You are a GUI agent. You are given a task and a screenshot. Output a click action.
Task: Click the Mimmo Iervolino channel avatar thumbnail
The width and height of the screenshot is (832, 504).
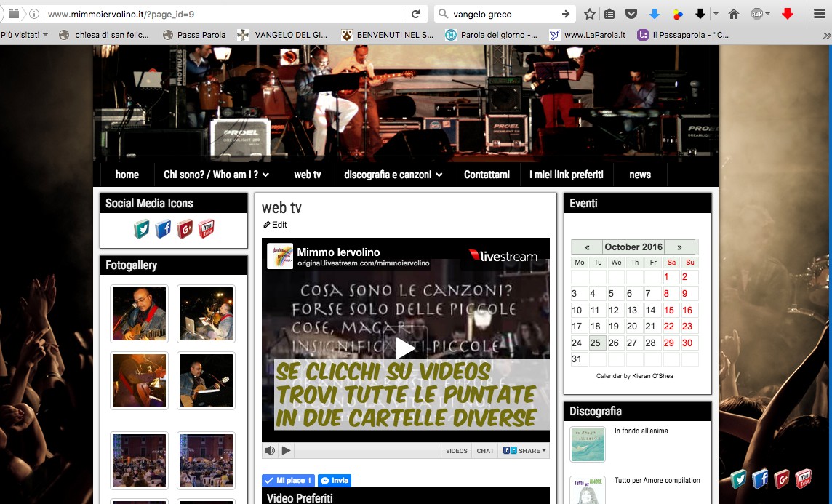(x=279, y=256)
